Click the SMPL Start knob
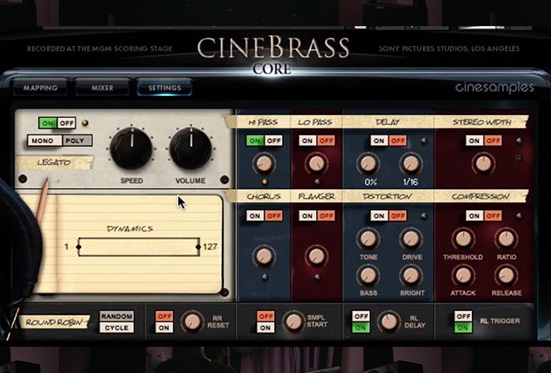The height and width of the screenshot is (373, 551). pyautogui.click(x=293, y=322)
